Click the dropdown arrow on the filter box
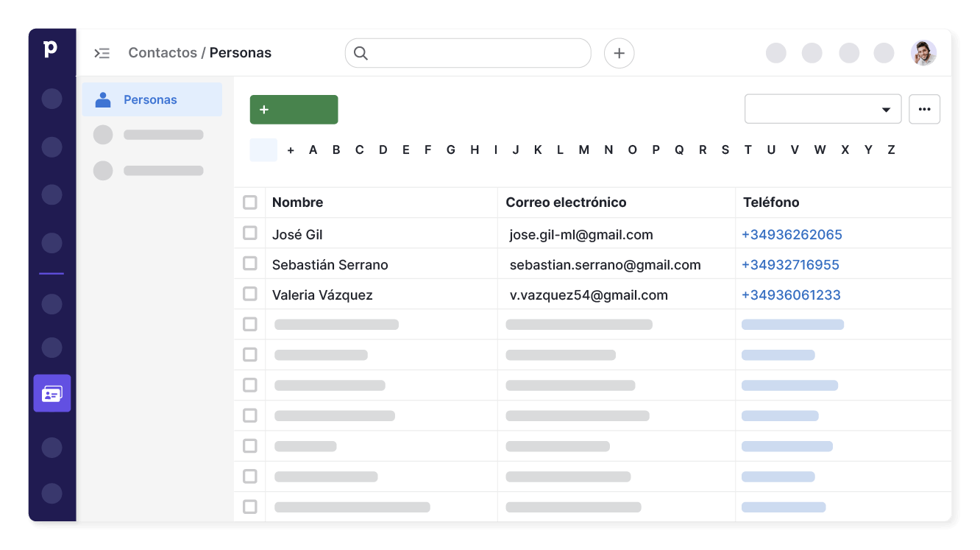Screen dimensions: 980x550 887,108
